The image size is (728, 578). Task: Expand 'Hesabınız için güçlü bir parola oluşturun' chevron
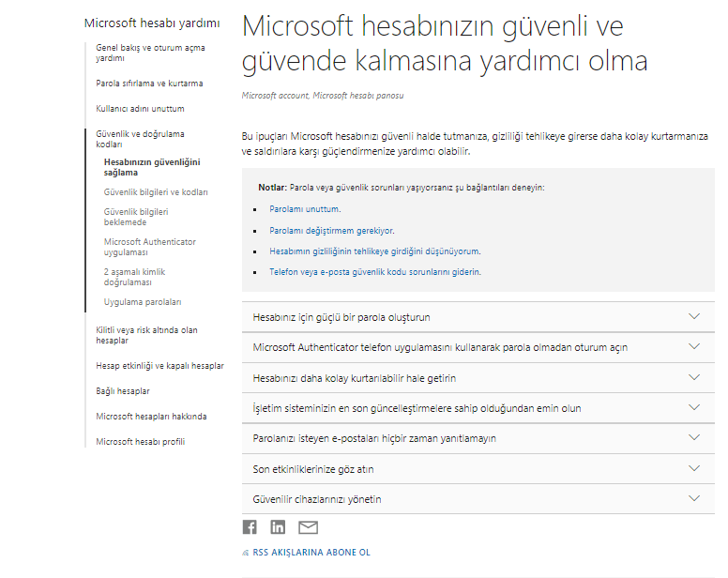[694, 316]
